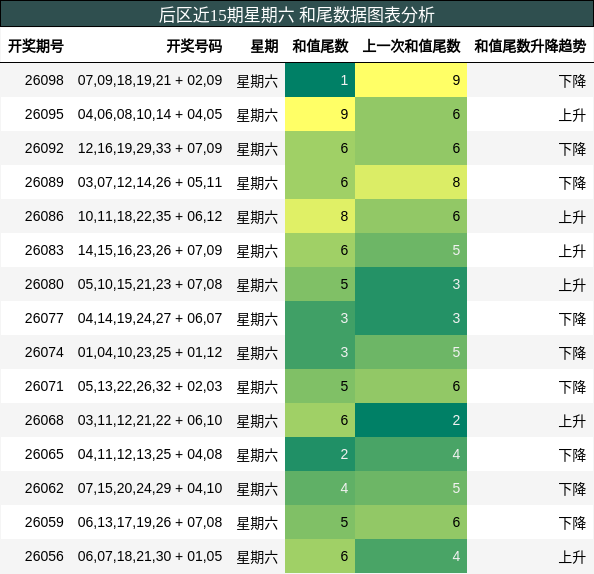Click 星期六 in row 26059
The image size is (594, 574).
click(x=257, y=523)
